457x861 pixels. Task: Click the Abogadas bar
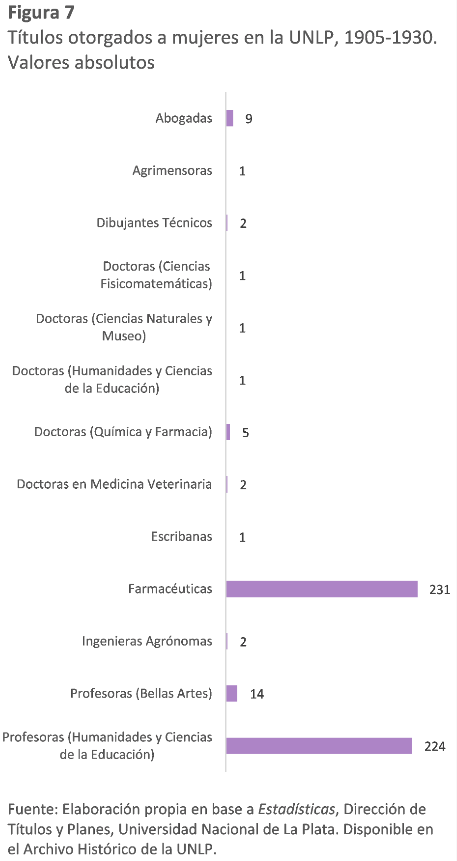[x=230, y=118]
